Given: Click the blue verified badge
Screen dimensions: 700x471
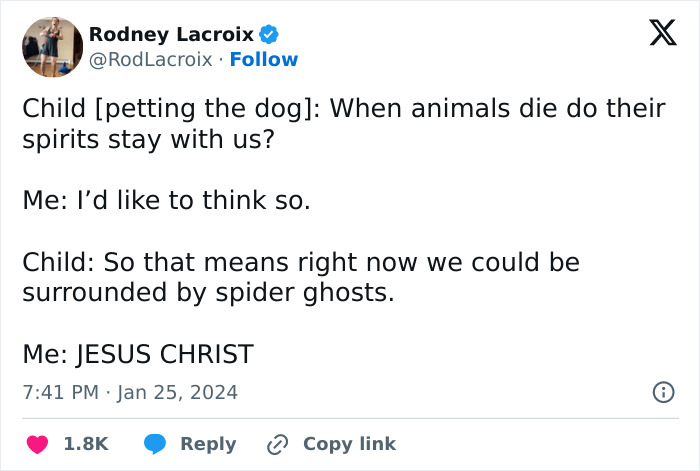Looking at the screenshot, I should pyautogui.click(x=269, y=35).
